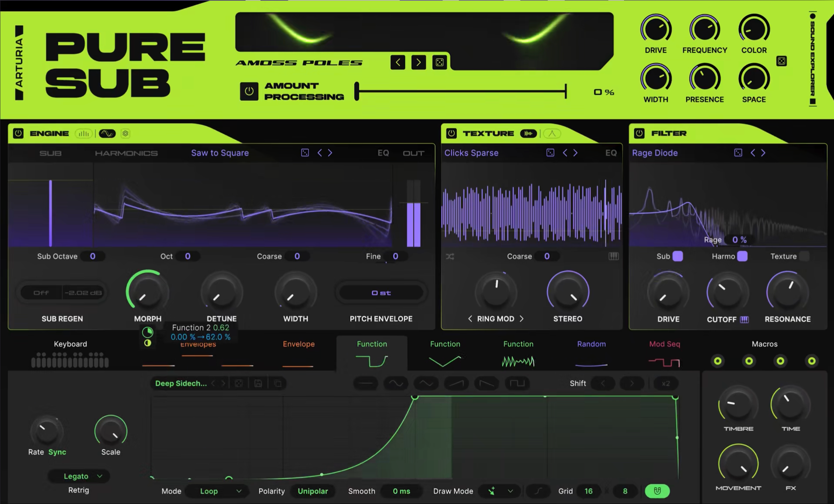
Task: Click the x2 button
Action: click(x=666, y=383)
